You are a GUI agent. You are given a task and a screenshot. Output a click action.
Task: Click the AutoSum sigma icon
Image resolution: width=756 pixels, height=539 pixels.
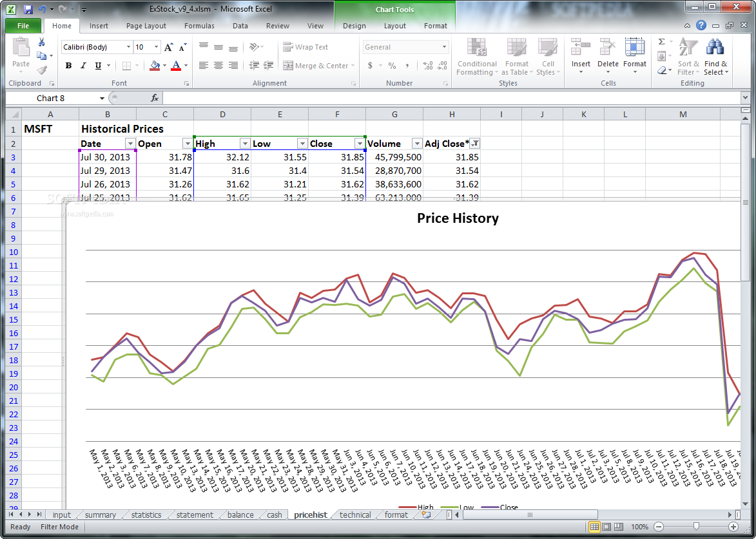(x=661, y=42)
